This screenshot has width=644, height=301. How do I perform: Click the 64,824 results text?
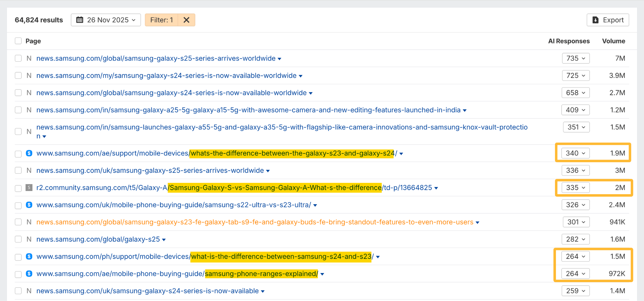click(x=39, y=20)
